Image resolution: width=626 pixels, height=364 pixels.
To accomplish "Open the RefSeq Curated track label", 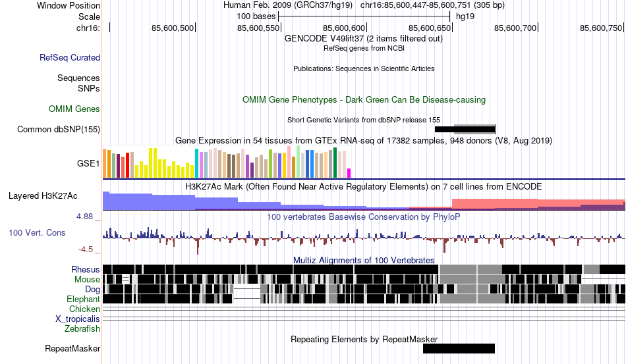I will tap(70, 57).
